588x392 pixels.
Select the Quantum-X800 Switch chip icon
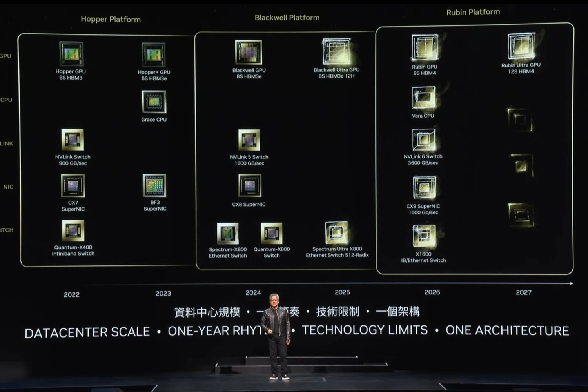point(272,234)
